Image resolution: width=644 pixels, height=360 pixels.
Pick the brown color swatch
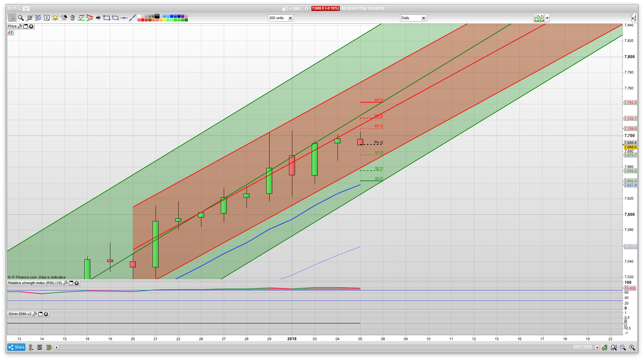click(150, 20)
